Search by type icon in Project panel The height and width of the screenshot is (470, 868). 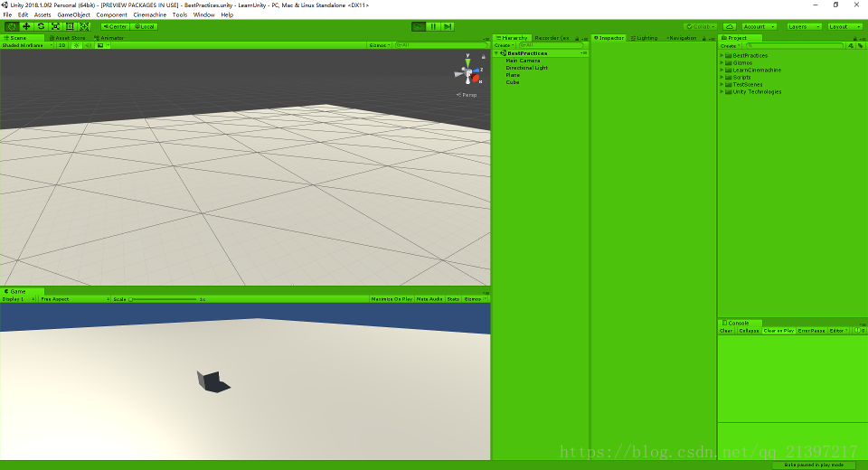pos(851,46)
